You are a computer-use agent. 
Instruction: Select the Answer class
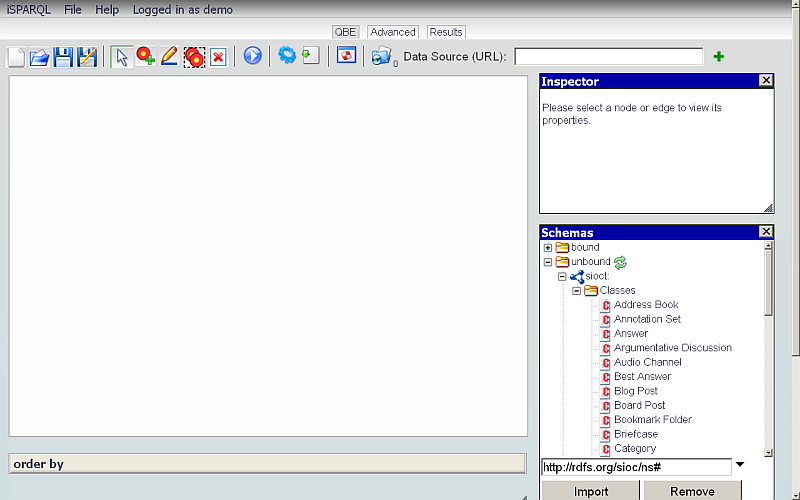click(631, 333)
